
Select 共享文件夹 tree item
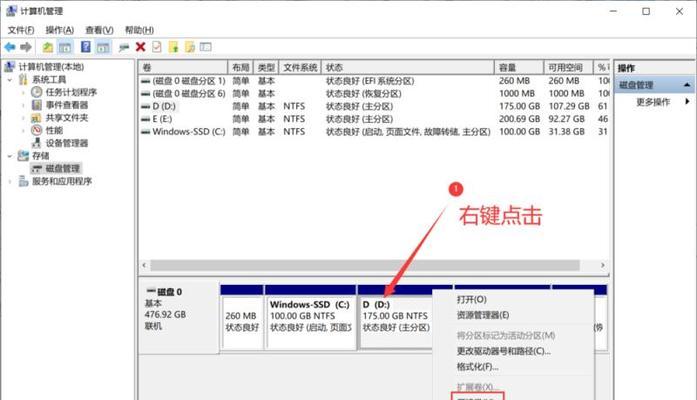click(67, 118)
